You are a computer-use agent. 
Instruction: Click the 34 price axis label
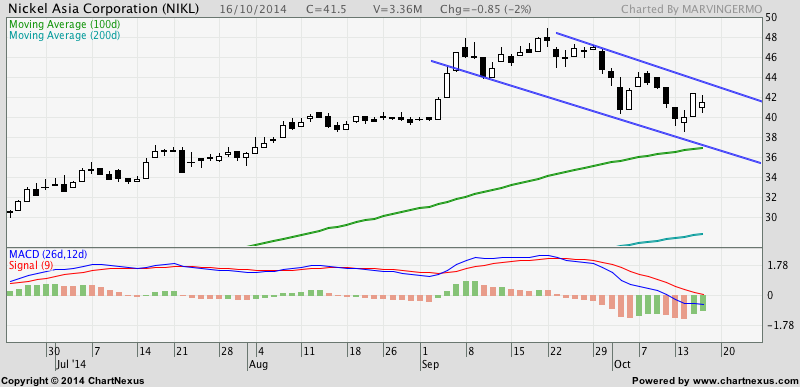click(x=771, y=177)
